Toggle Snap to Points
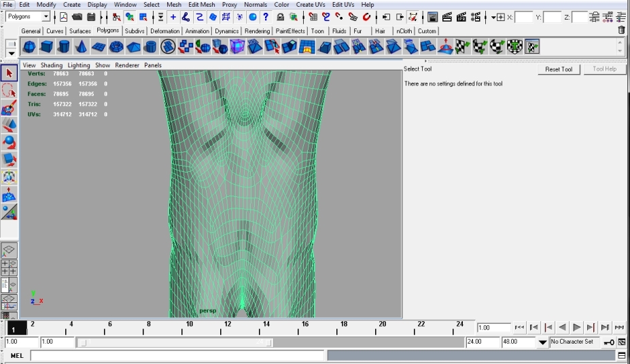Viewport: 630px width, 364px height. 340,17
